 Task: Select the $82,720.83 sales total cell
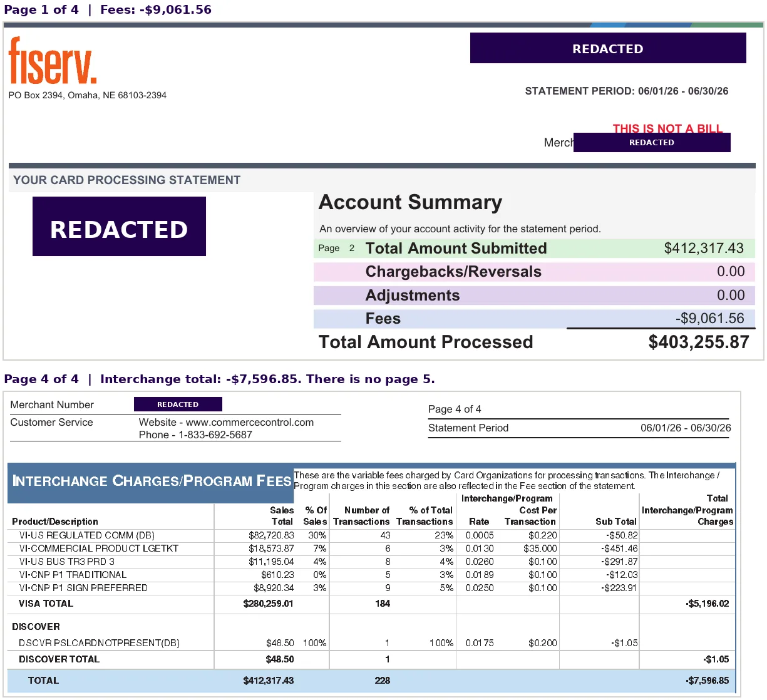[x=271, y=535]
